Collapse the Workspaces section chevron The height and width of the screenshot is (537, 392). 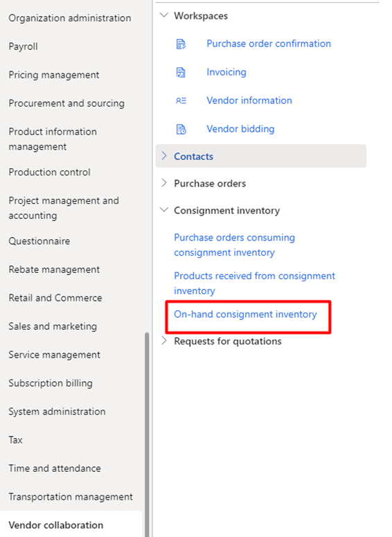[x=164, y=15]
